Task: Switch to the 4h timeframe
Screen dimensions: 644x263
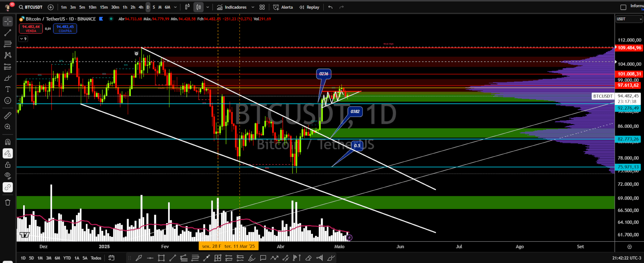Action: click(141, 7)
